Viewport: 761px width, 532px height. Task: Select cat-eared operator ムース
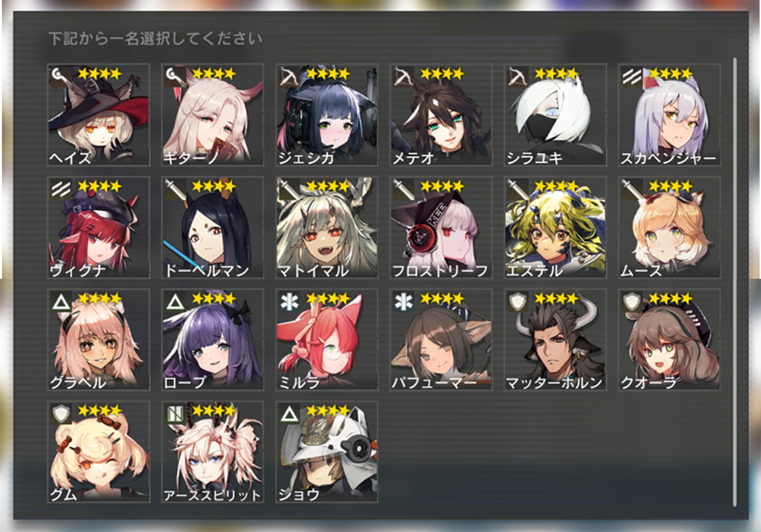point(669,227)
